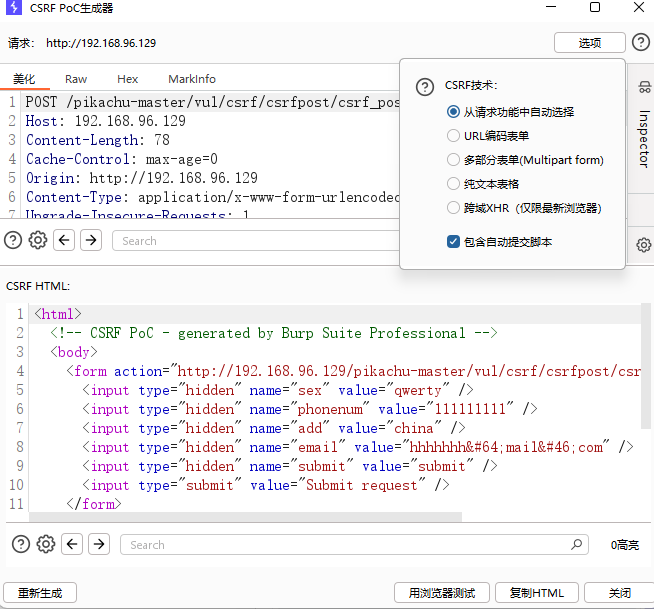
Task: Click 关闭 button
Action: tap(620, 592)
